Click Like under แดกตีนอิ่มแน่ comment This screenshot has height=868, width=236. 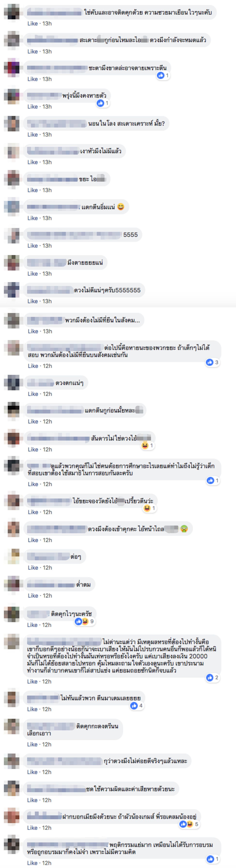(x=33, y=218)
